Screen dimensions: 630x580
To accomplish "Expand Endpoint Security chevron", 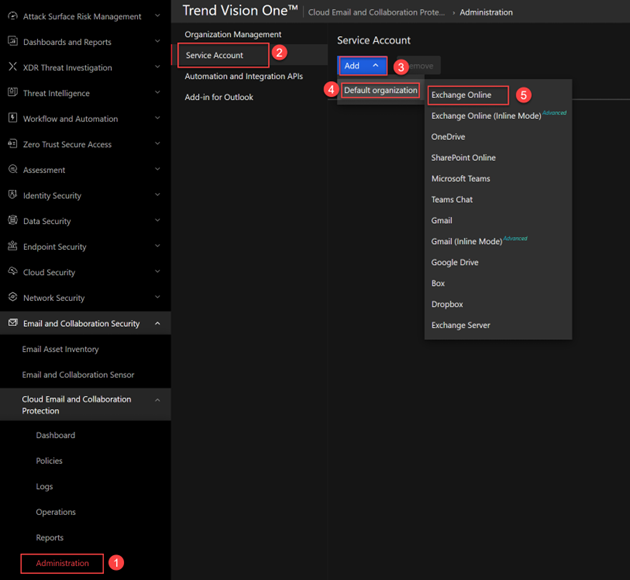I will point(158,246).
